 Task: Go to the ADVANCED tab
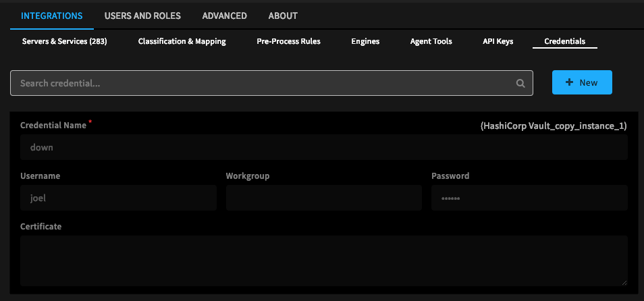(224, 16)
